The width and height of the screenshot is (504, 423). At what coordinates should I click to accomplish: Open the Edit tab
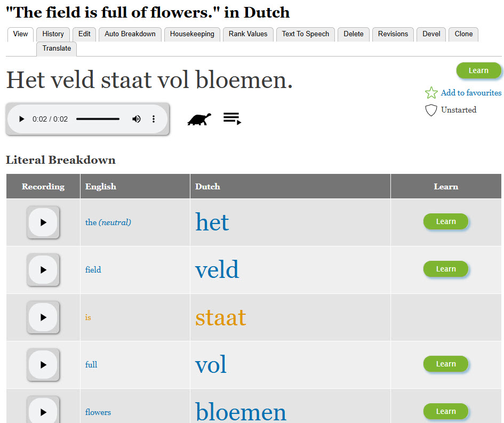coord(84,34)
